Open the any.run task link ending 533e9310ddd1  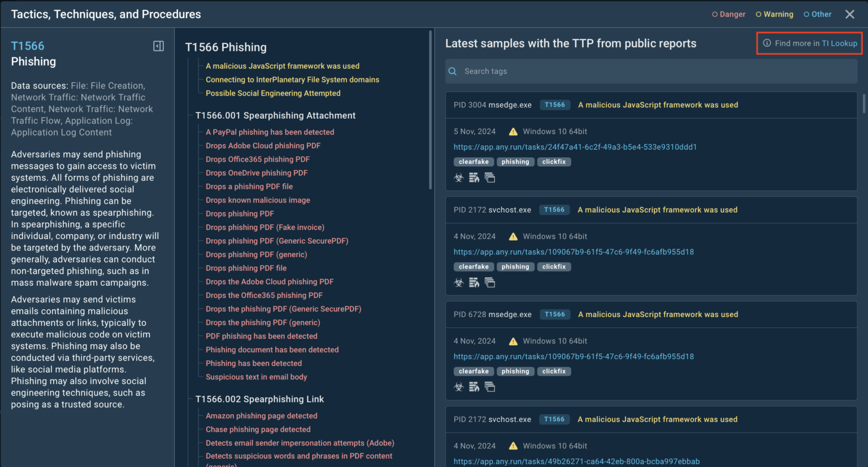[x=575, y=147]
